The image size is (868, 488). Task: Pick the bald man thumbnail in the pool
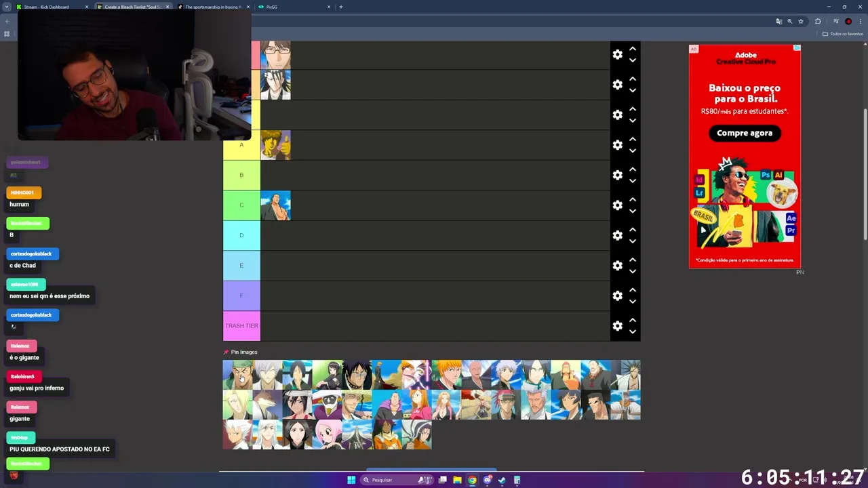pyautogui.click(x=476, y=375)
